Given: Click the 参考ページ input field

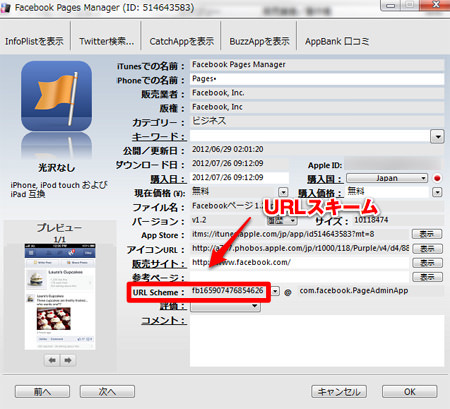Looking at the screenshot, I should (x=300, y=277).
